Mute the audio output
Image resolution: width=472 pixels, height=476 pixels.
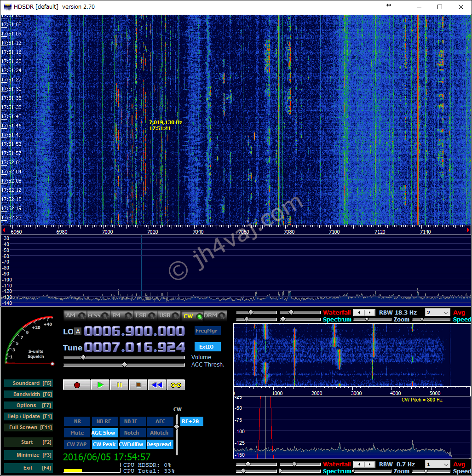77,433
